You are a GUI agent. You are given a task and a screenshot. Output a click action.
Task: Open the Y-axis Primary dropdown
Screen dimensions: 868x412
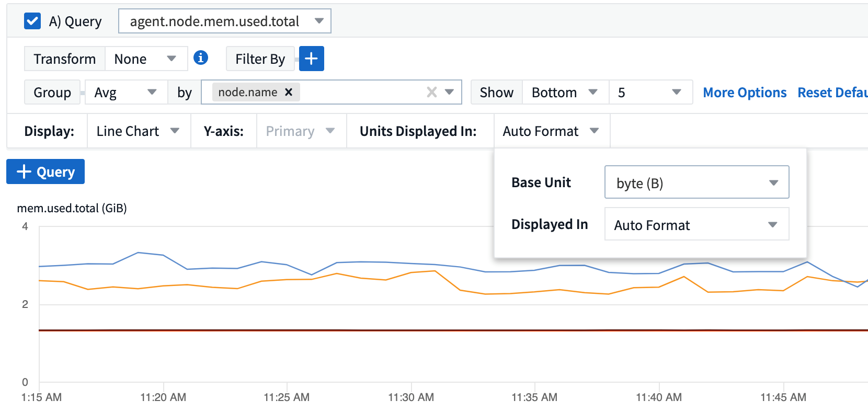(x=300, y=131)
